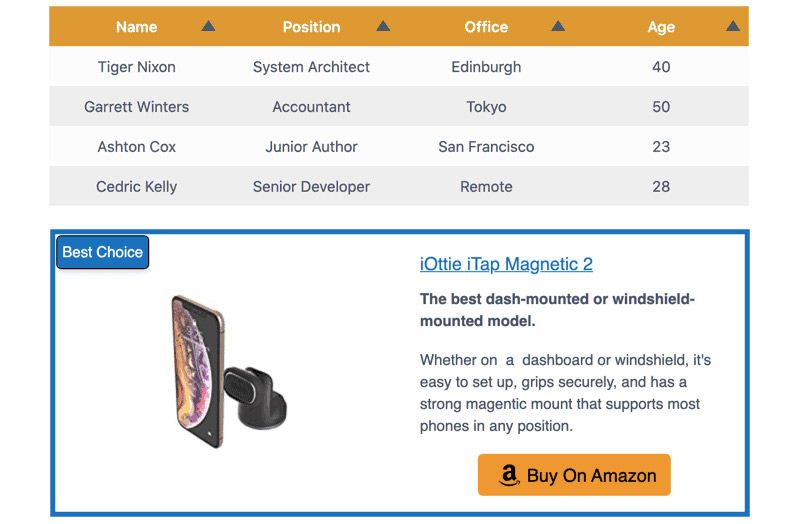Click the Office column header label
Image resolution: width=800 pixels, height=524 pixels.
pyautogui.click(x=486, y=27)
